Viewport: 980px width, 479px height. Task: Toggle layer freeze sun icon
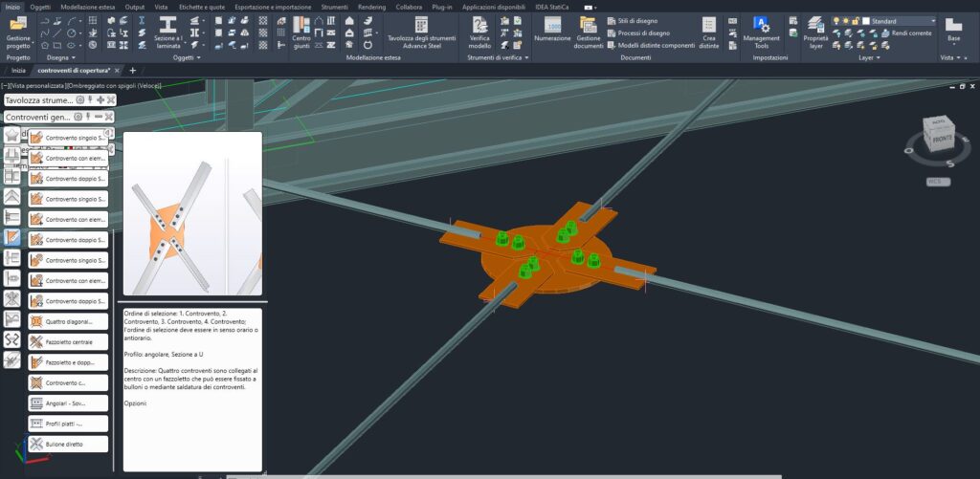[846, 20]
